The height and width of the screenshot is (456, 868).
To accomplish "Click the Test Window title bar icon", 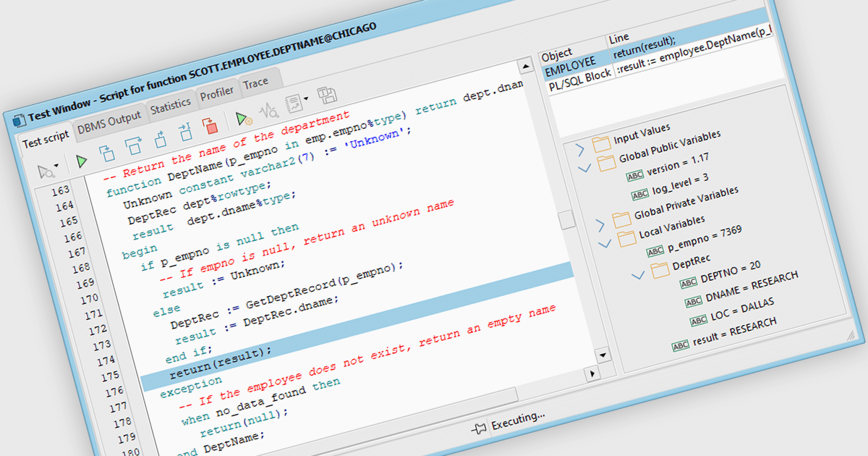I will pyautogui.click(x=20, y=121).
